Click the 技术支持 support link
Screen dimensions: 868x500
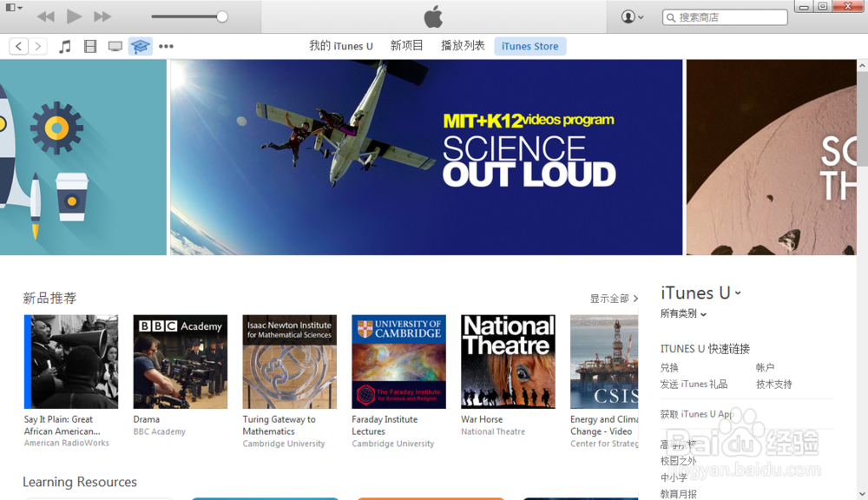pos(774,385)
